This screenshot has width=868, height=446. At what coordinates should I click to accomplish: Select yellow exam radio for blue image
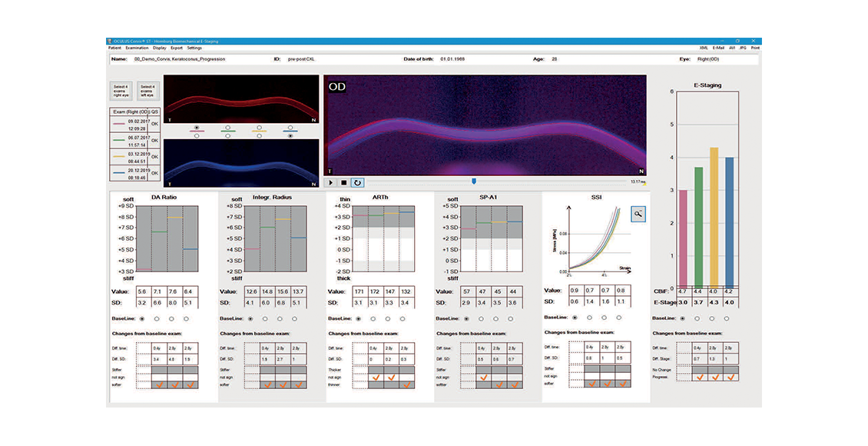click(x=259, y=136)
